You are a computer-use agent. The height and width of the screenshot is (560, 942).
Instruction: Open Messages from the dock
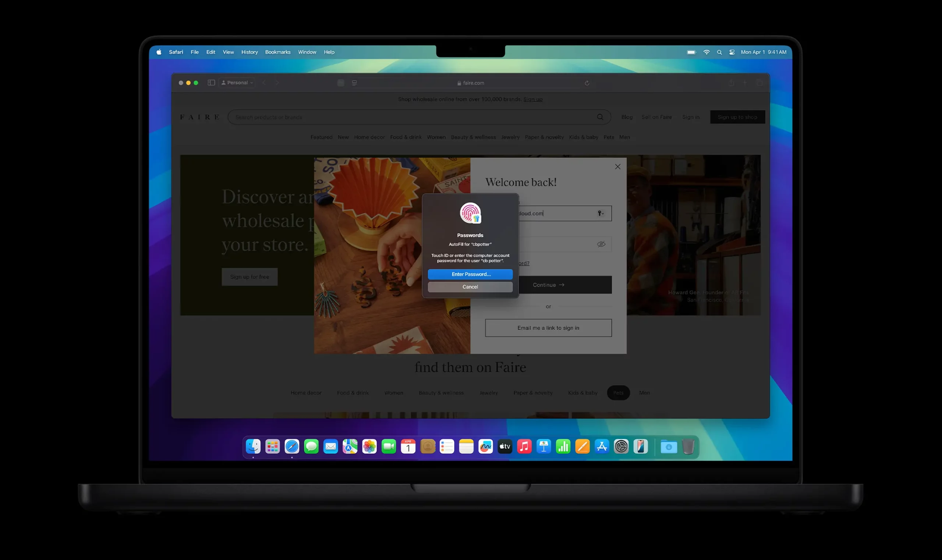click(x=311, y=447)
